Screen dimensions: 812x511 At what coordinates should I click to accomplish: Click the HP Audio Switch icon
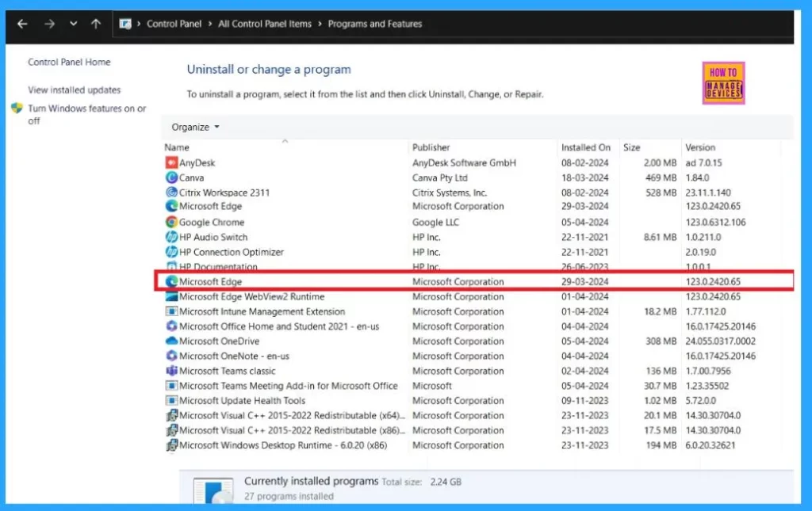pos(171,237)
